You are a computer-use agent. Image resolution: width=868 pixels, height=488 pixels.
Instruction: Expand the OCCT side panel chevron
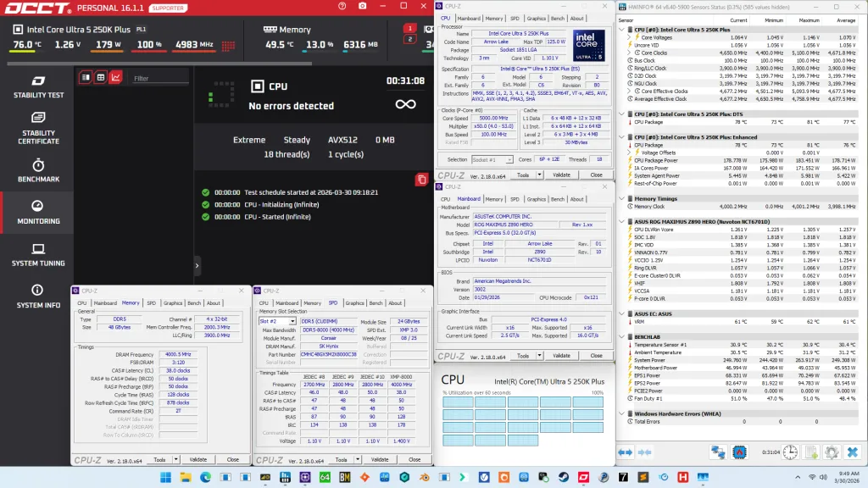(x=197, y=265)
